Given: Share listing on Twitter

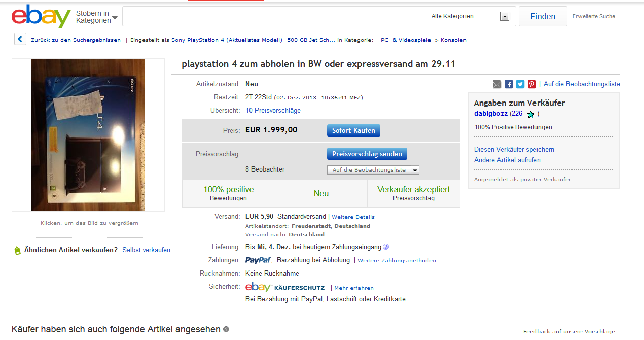Looking at the screenshot, I should [520, 84].
